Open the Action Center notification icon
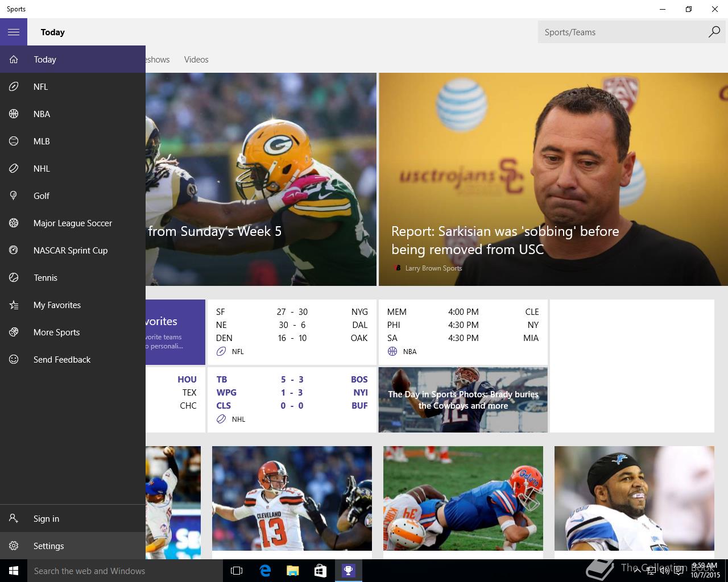The height and width of the screenshot is (582, 728). coord(679,571)
